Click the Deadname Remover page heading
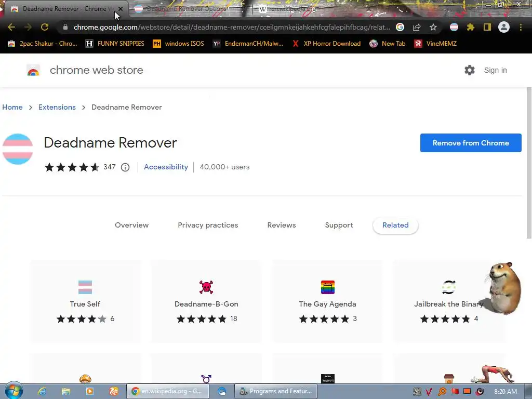Screen dimensions: 532x399 coord(110,143)
